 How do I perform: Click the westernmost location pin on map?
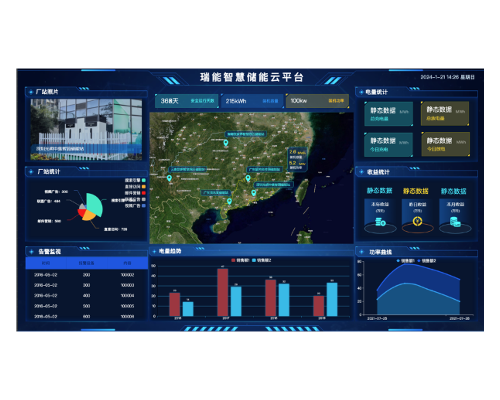(169, 178)
